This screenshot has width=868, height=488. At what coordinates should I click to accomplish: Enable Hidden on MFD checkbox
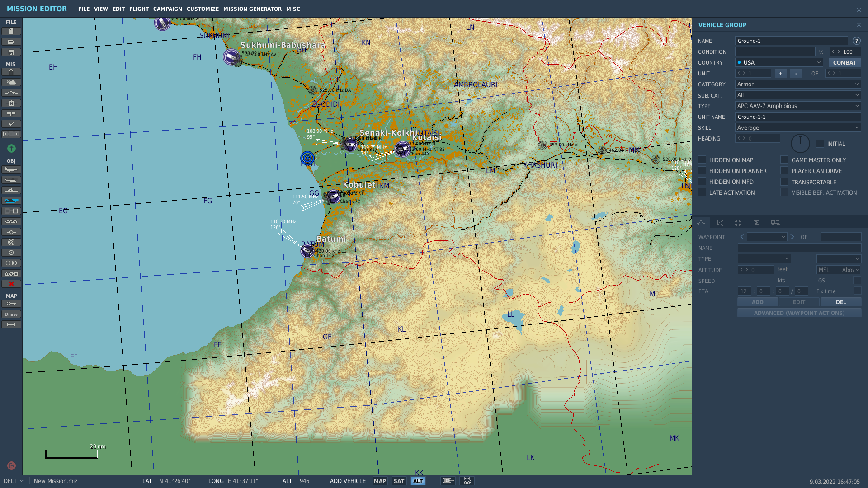702,181
